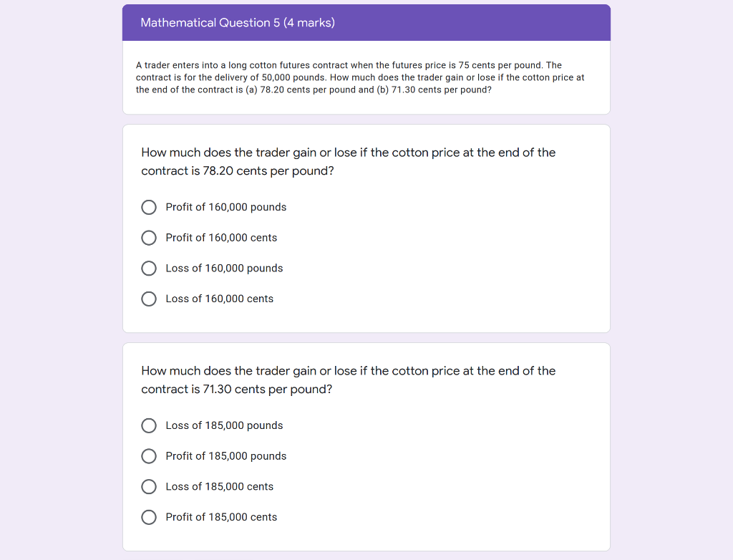Click the radio circle next to first answer
The image size is (733, 560).
click(x=148, y=207)
